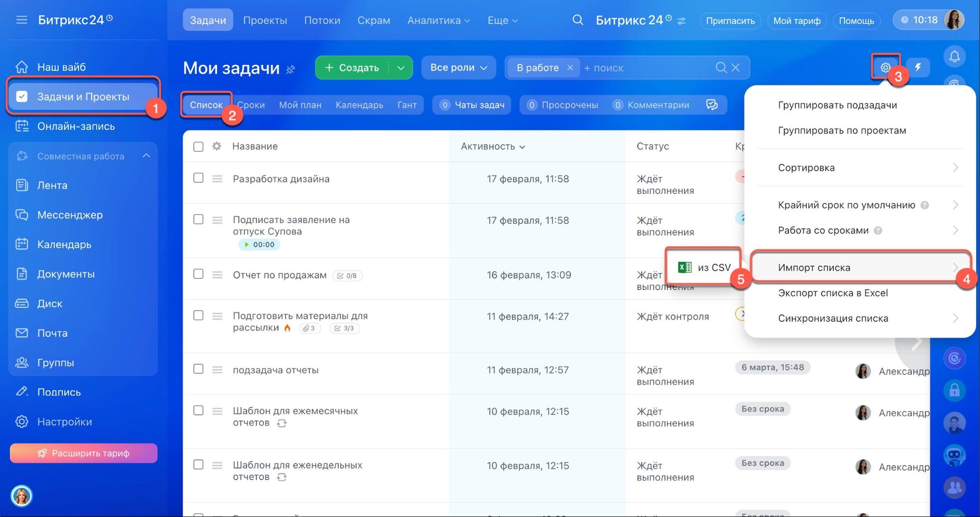This screenshot has width=980, height=517.
Task: Click the notification bell icon
Action: point(954,57)
